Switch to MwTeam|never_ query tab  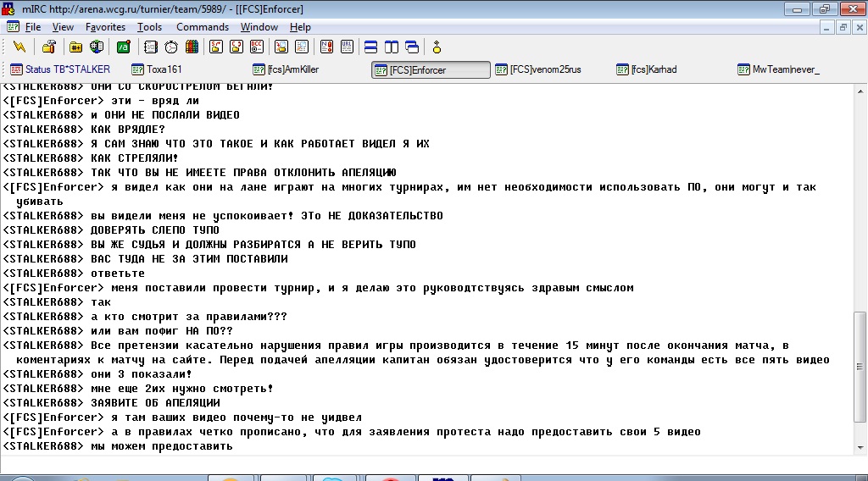coord(785,69)
